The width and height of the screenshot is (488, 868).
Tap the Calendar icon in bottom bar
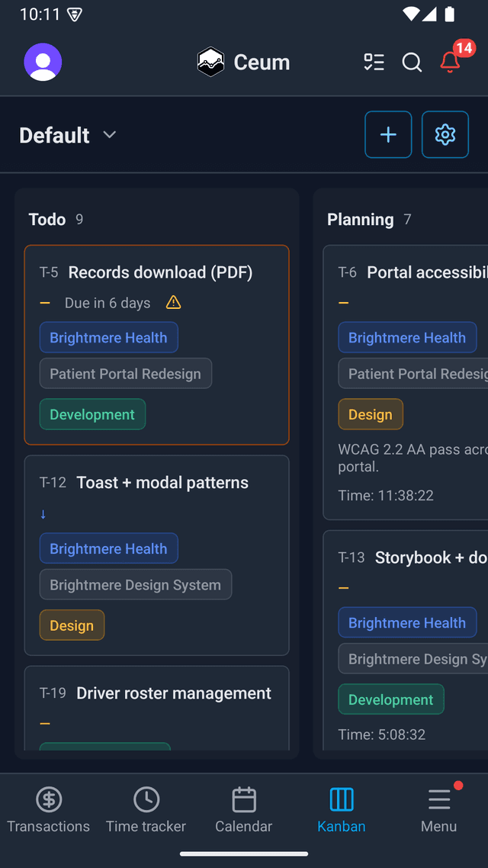(x=243, y=799)
